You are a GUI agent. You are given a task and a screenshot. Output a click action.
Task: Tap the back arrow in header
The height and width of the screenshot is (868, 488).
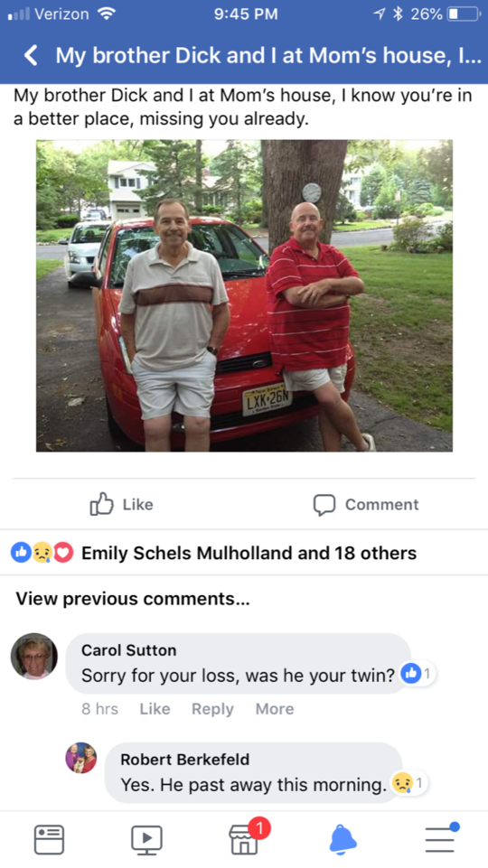(32, 55)
